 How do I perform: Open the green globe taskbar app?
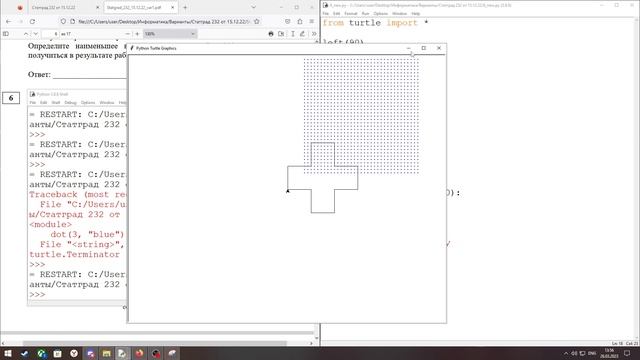(41, 353)
